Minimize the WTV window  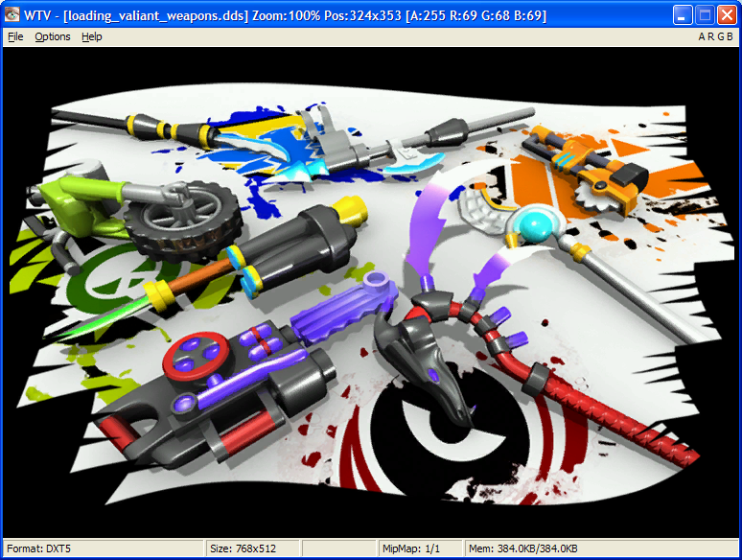(x=682, y=15)
